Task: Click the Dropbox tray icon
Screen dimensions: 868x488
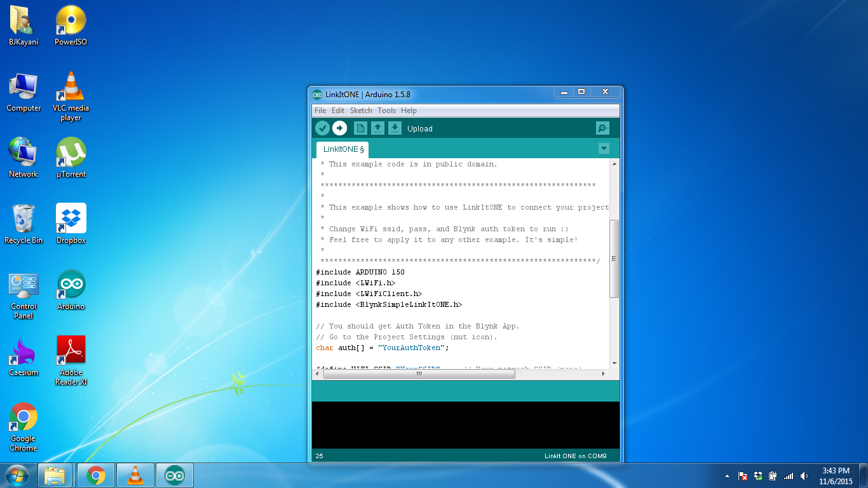Action: pyautogui.click(x=757, y=475)
